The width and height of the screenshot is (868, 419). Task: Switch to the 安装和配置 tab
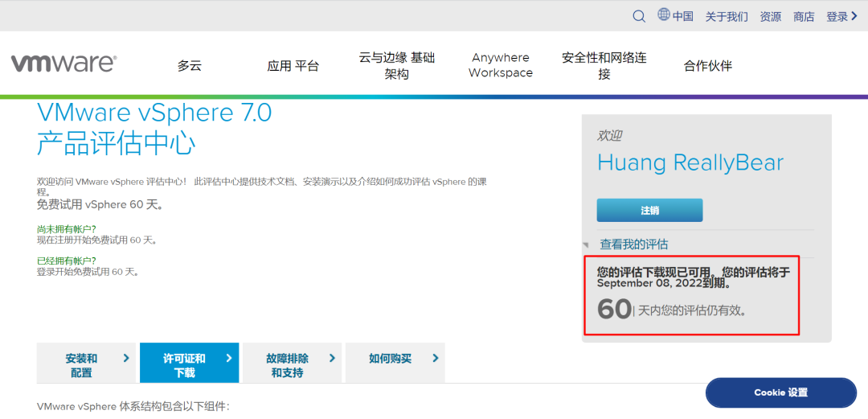[86, 363]
